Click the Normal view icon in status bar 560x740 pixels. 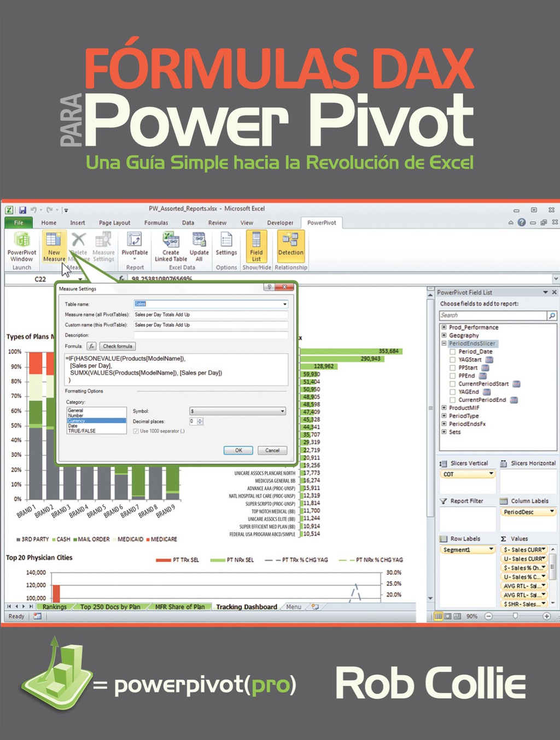point(438,616)
